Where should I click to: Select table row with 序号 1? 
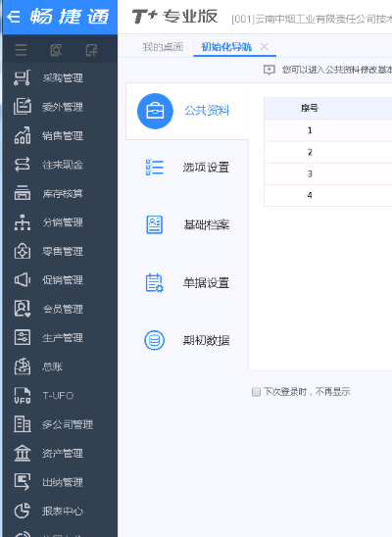tap(328, 130)
